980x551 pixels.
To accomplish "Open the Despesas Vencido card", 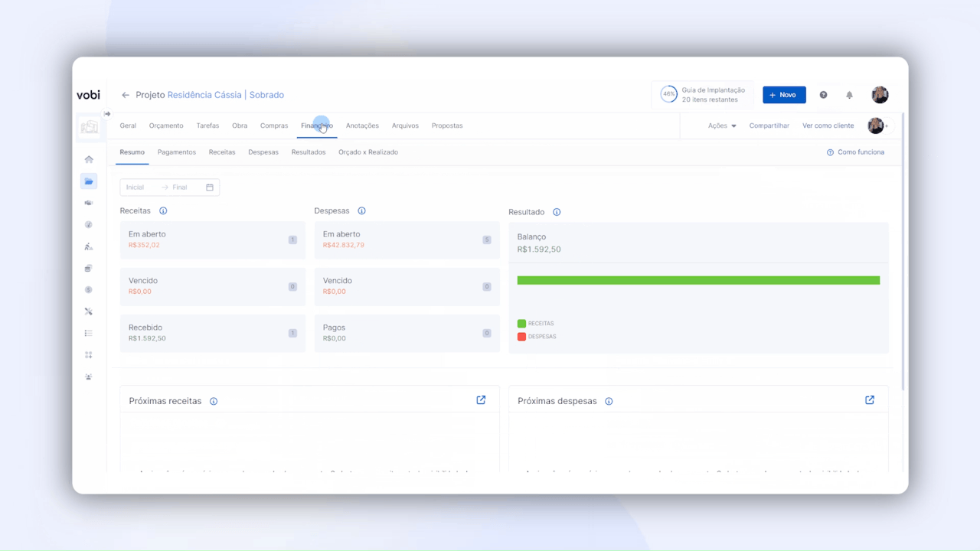I will (407, 286).
